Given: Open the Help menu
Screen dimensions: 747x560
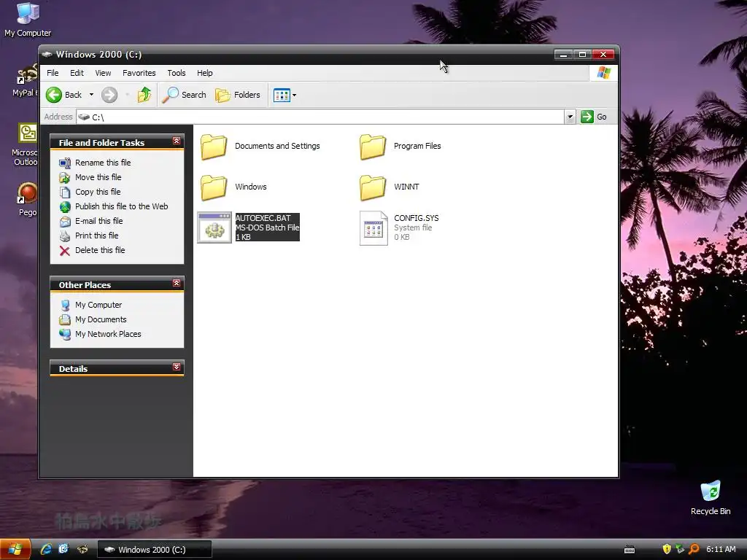Looking at the screenshot, I should (205, 73).
